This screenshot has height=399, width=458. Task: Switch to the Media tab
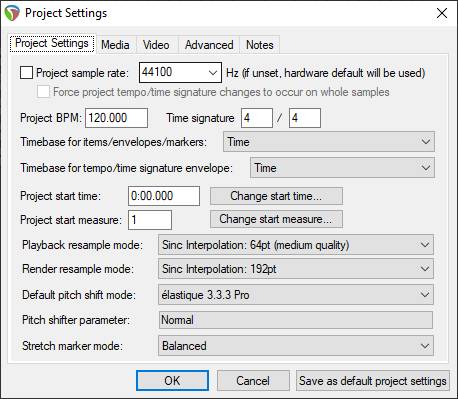[115, 45]
